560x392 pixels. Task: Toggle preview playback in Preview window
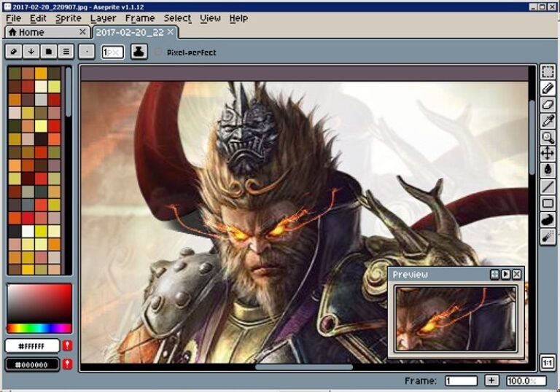pos(505,275)
